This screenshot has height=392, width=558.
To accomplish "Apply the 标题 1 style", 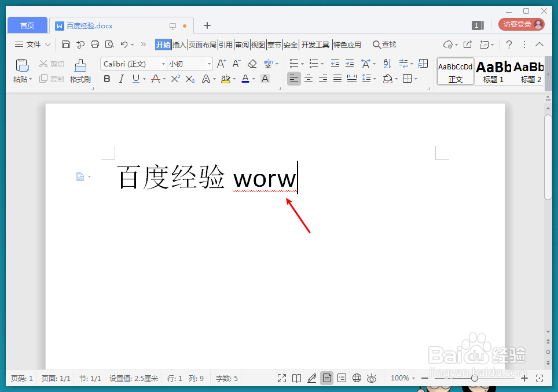I will click(x=493, y=72).
